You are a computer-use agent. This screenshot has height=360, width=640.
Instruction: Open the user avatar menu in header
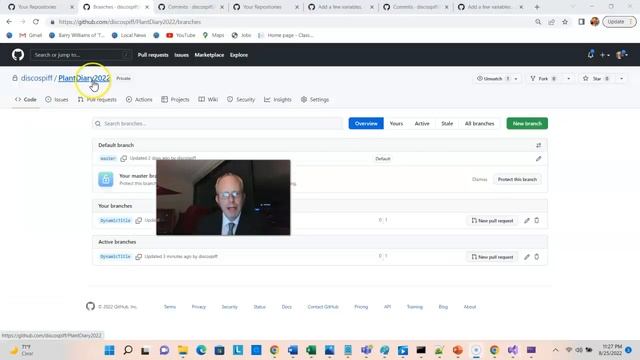coord(622,55)
